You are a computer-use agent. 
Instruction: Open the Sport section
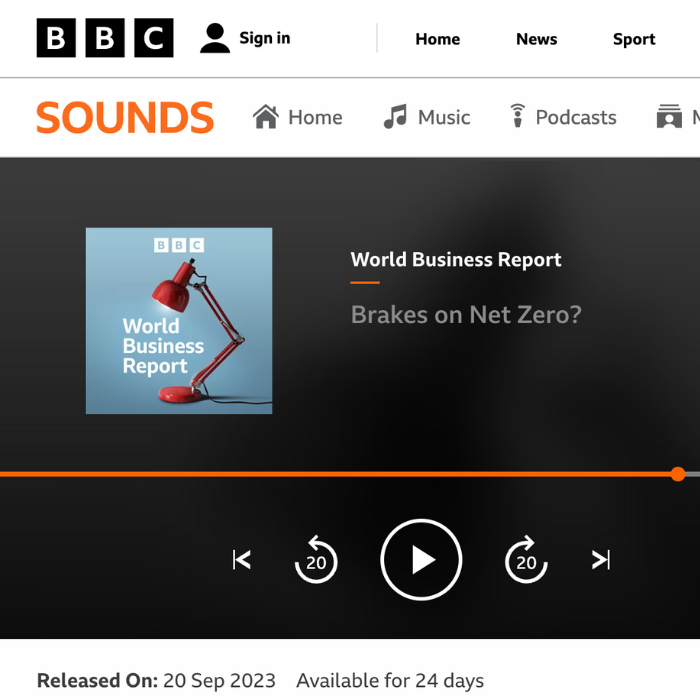[x=634, y=39]
